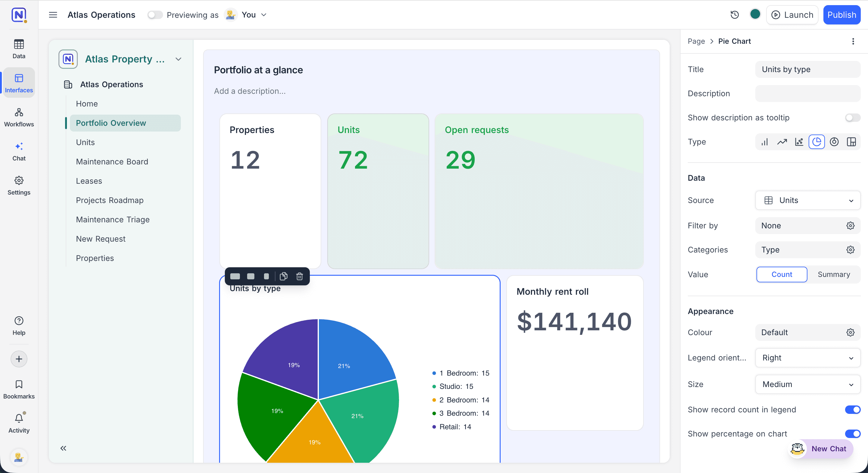Click Page breadcrumb link

696,41
